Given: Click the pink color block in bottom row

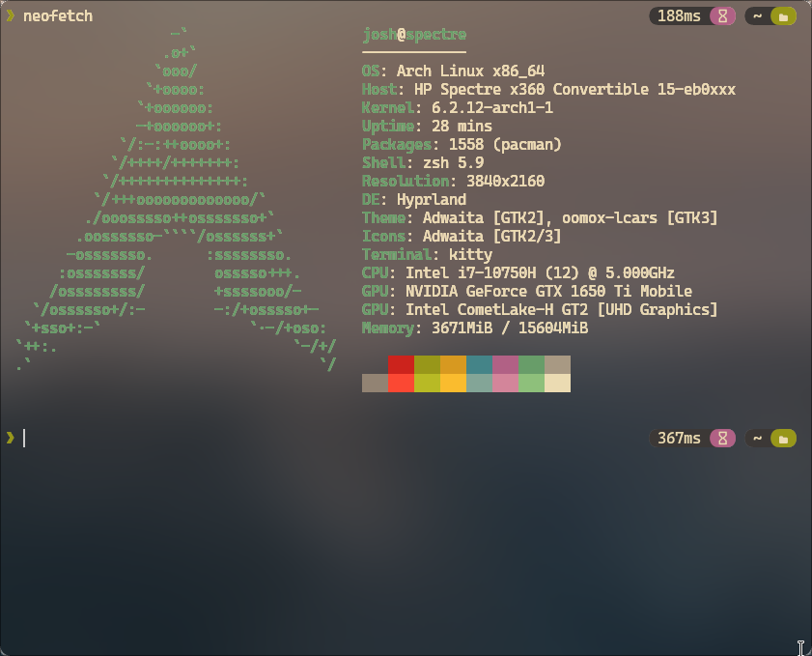Looking at the screenshot, I should pyautogui.click(x=505, y=383).
